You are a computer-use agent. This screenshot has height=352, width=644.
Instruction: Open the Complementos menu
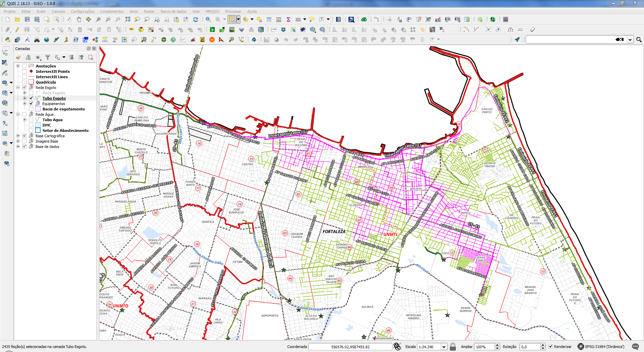112,11
